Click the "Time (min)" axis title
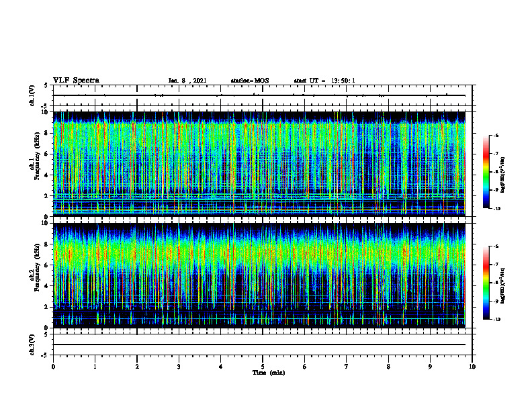 click(x=269, y=373)
